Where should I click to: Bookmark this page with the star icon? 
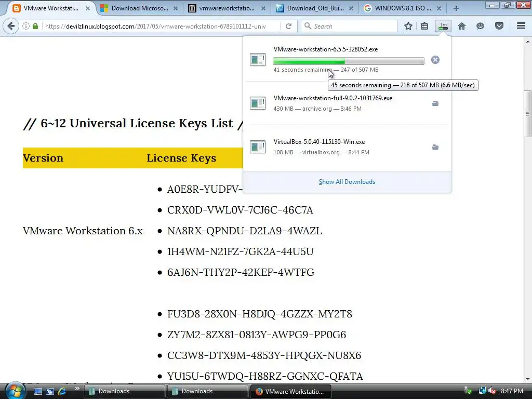(x=408, y=26)
